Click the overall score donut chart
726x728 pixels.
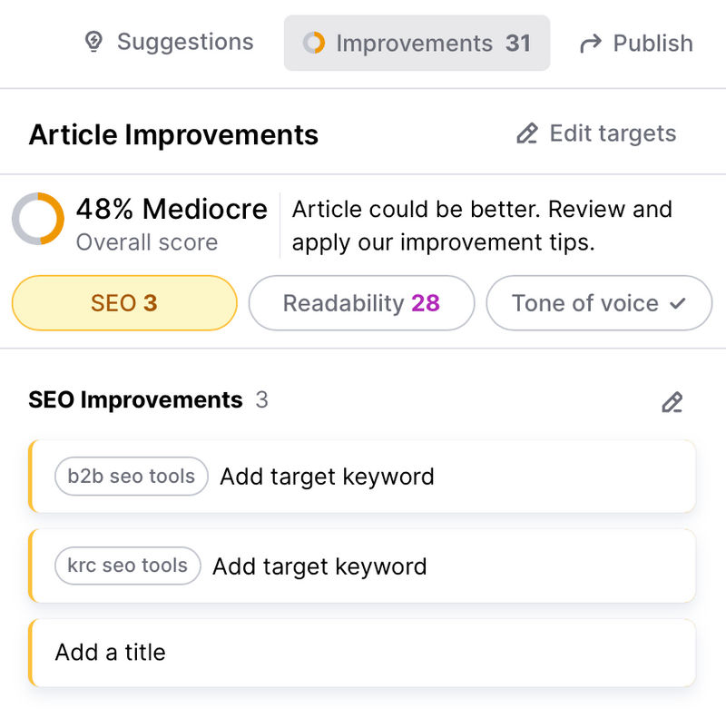coord(38,219)
